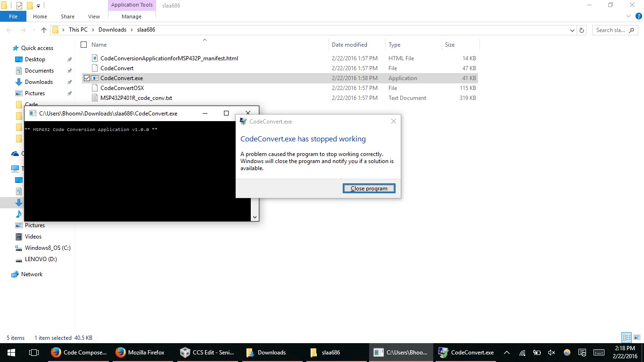Navigate up one folder level
The height and width of the screenshot is (362, 644).
pos(43,29)
